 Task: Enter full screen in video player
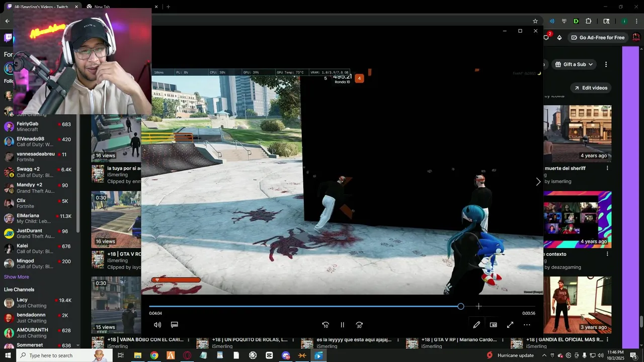(x=510, y=325)
